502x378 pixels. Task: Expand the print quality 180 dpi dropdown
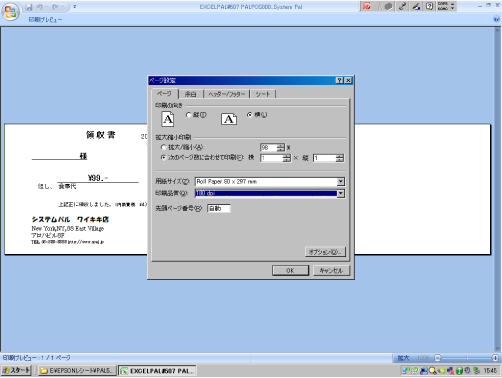(341, 193)
